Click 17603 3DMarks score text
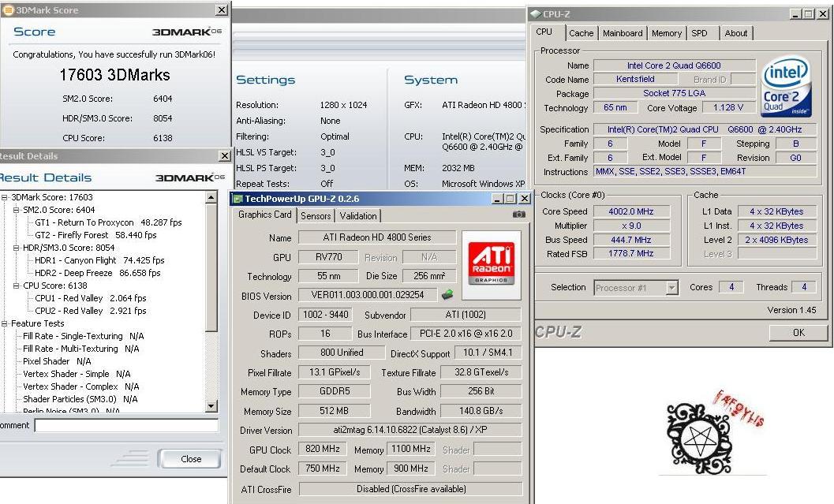This screenshot has width=834, height=504. (x=115, y=75)
